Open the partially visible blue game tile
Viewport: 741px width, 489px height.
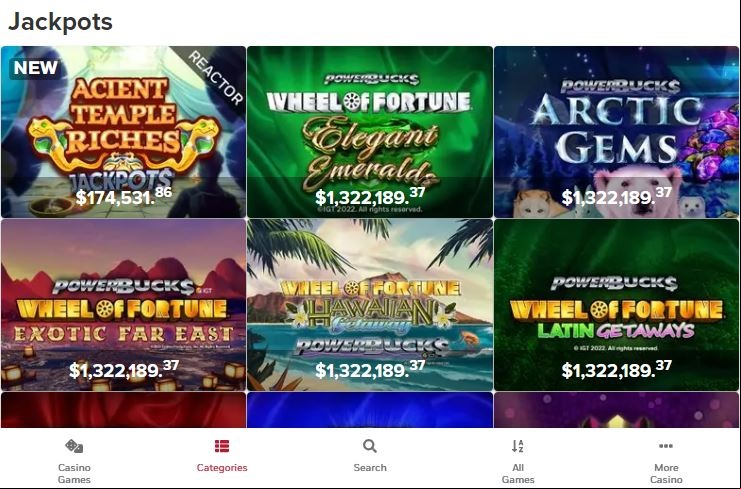pyautogui.click(x=370, y=410)
